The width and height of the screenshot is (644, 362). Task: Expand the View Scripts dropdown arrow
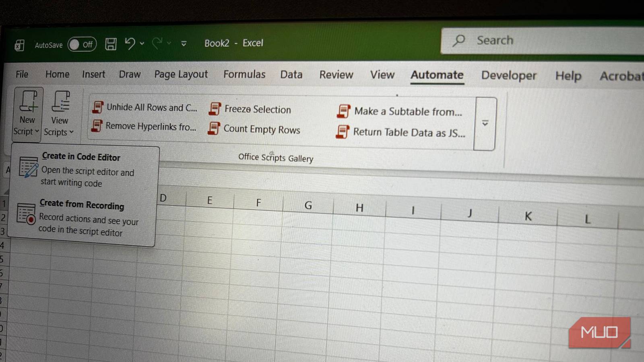coord(72,132)
